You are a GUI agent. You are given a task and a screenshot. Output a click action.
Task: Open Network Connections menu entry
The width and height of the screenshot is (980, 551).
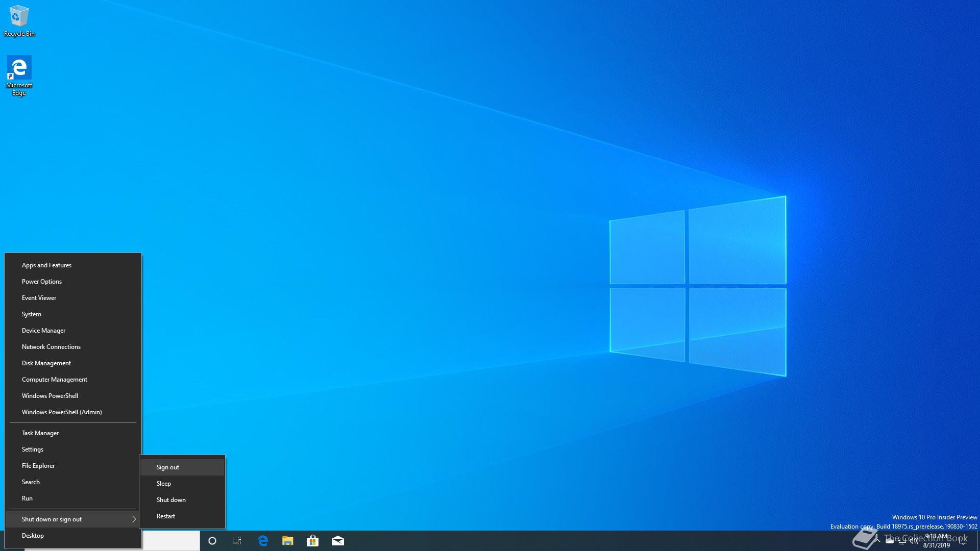click(x=73, y=347)
